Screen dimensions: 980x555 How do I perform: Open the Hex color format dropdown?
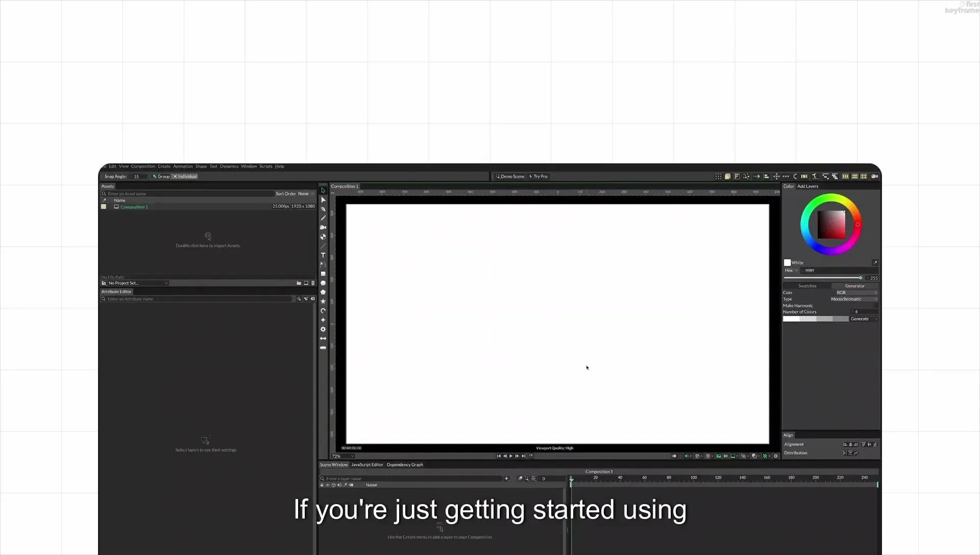coord(791,270)
